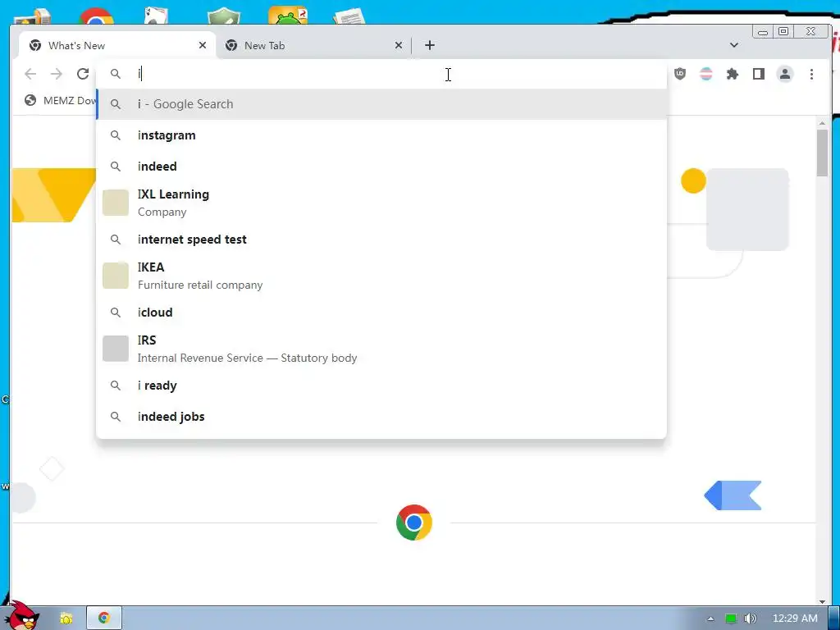Image resolution: width=840 pixels, height=630 pixels.
Task: Pick the IXL Learning suggestion
Action: pyautogui.click(x=381, y=203)
